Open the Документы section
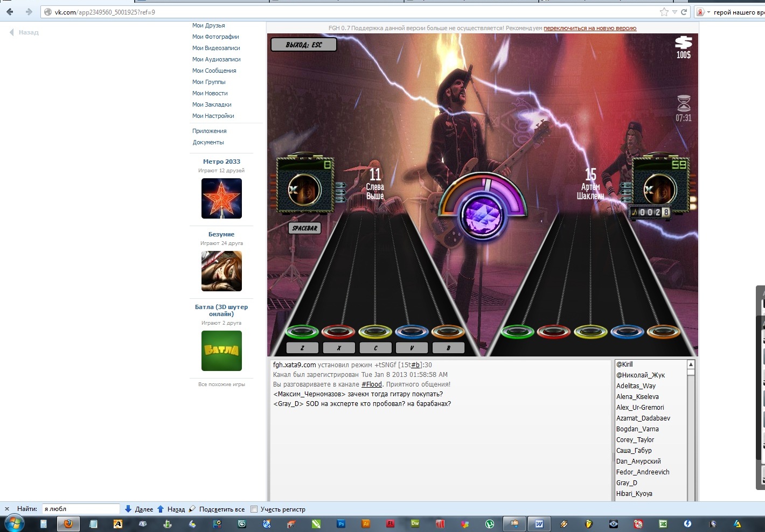The width and height of the screenshot is (765, 532). (x=208, y=142)
